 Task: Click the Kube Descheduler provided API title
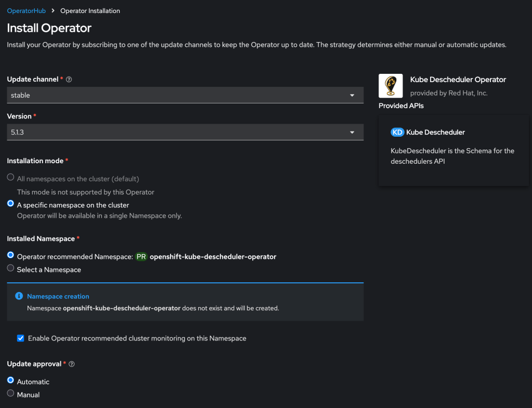[435, 133]
